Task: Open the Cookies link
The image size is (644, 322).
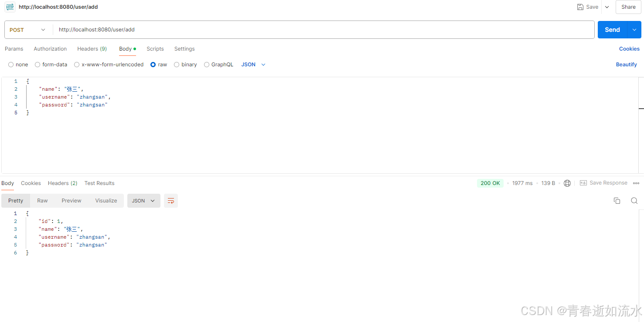Action: point(629,49)
